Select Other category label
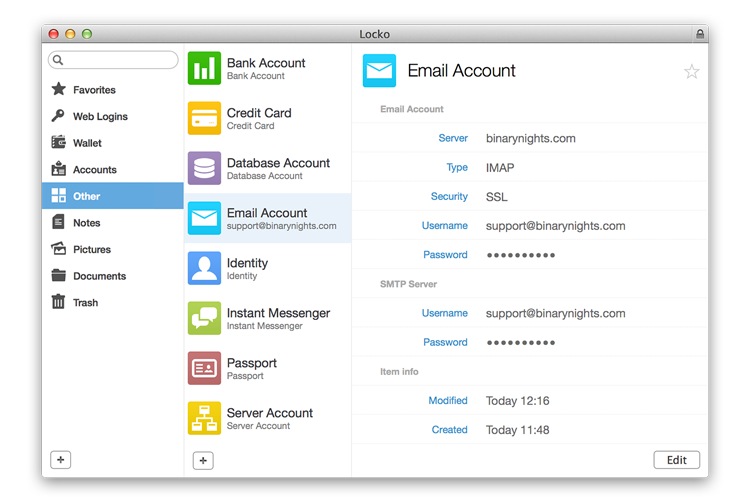This screenshot has height=500, width=750. 87,196
